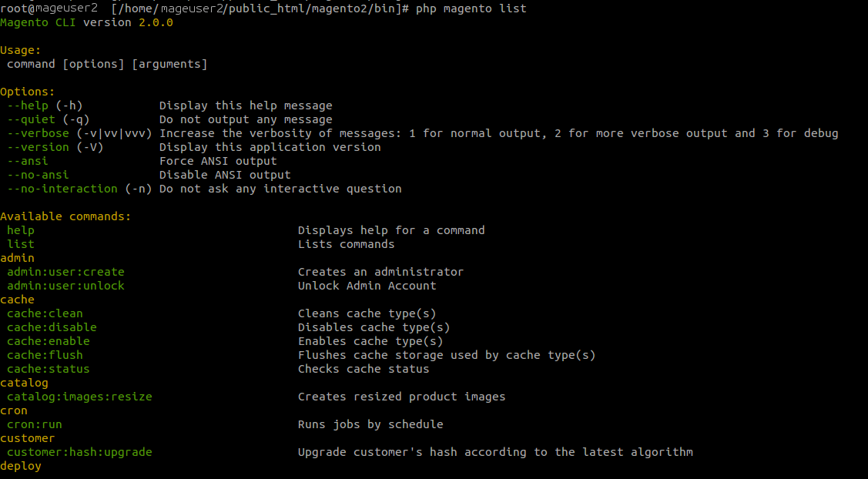Image resolution: width=868 pixels, height=479 pixels.
Task: Click the admin:user:create command text
Action: (x=65, y=272)
